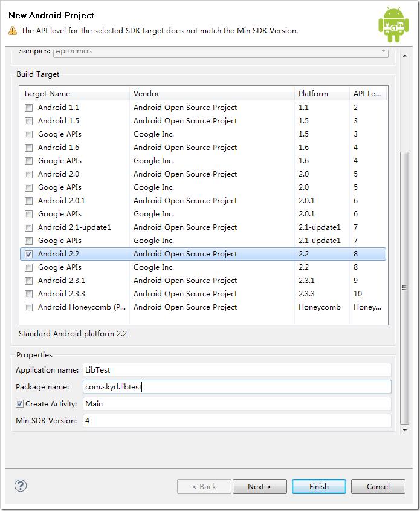Click the vertical scrollbar thumb

(x=405, y=288)
